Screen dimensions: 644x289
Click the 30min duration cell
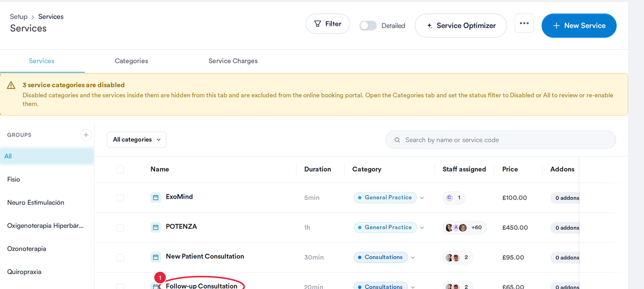click(x=314, y=258)
